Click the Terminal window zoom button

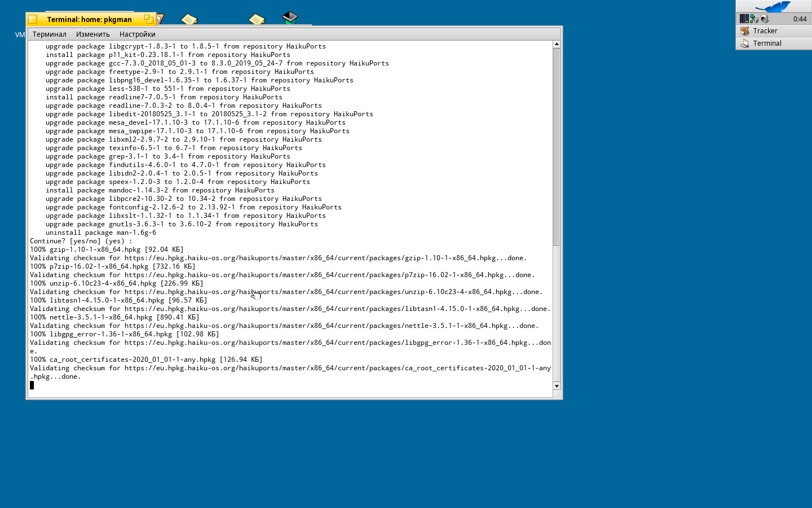(x=148, y=19)
